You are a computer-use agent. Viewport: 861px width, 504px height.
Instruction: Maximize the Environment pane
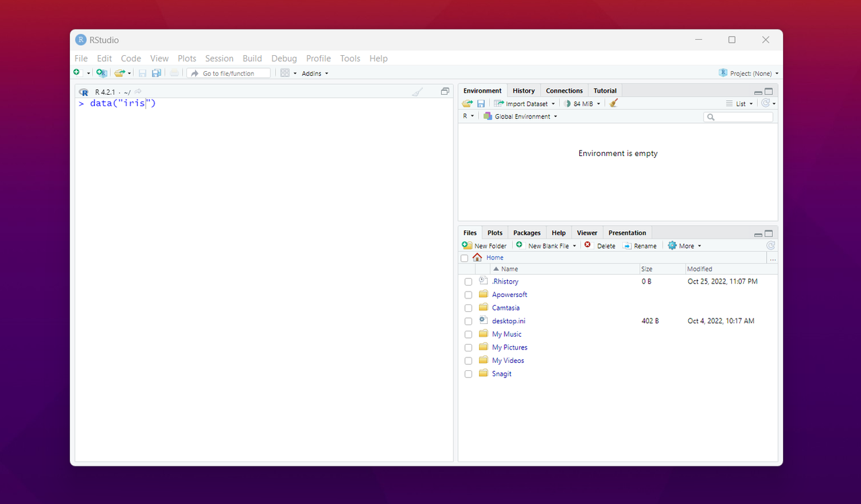[769, 91]
